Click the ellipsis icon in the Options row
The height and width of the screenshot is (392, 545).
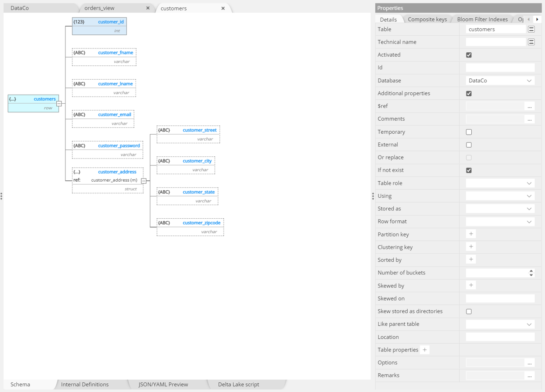pos(529,362)
